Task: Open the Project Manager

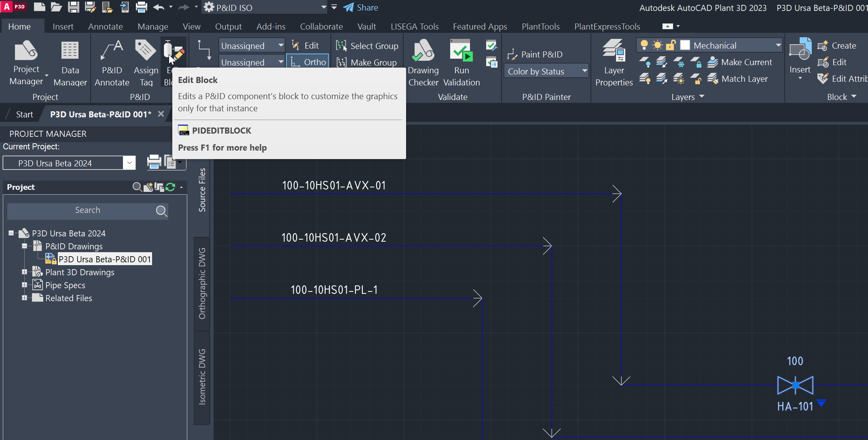Action: click(26, 63)
